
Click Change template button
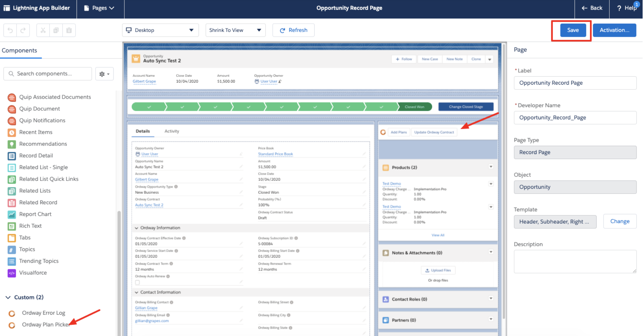(620, 221)
